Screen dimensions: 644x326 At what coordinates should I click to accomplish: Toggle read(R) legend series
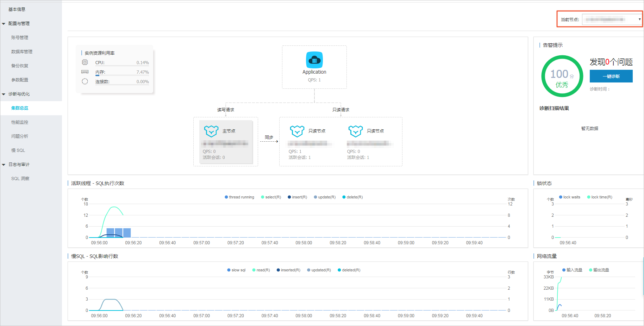pos(261,270)
